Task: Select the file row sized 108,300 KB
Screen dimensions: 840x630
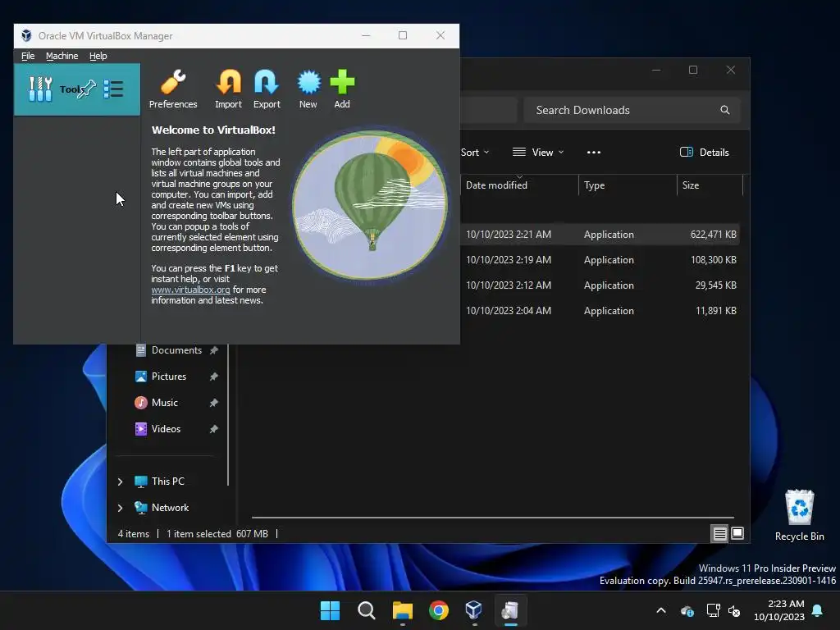Action: [x=600, y=260]
